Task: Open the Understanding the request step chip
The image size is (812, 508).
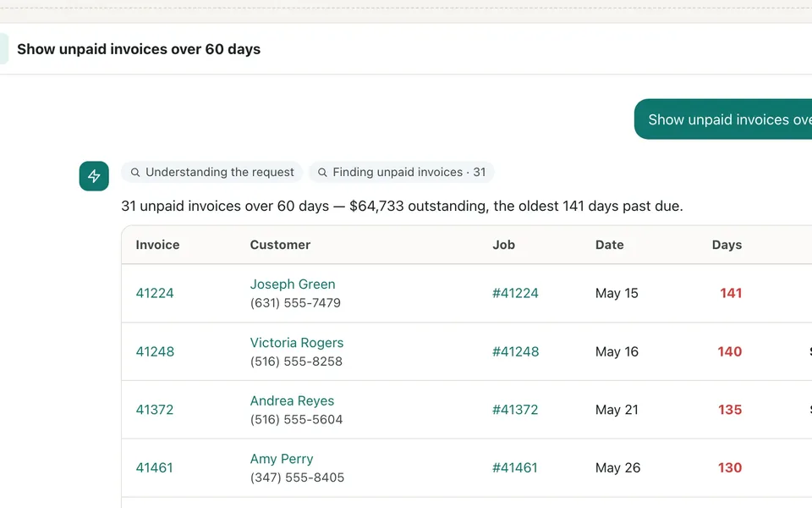Action: pos(211,172)
